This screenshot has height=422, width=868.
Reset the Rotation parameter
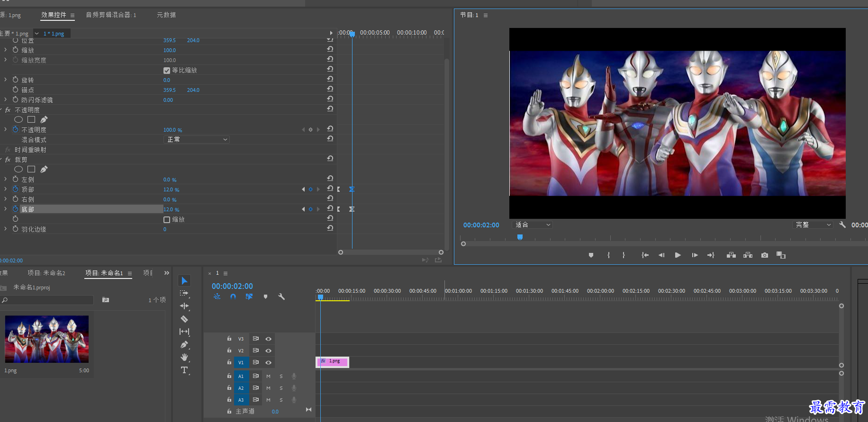point(330,79)
